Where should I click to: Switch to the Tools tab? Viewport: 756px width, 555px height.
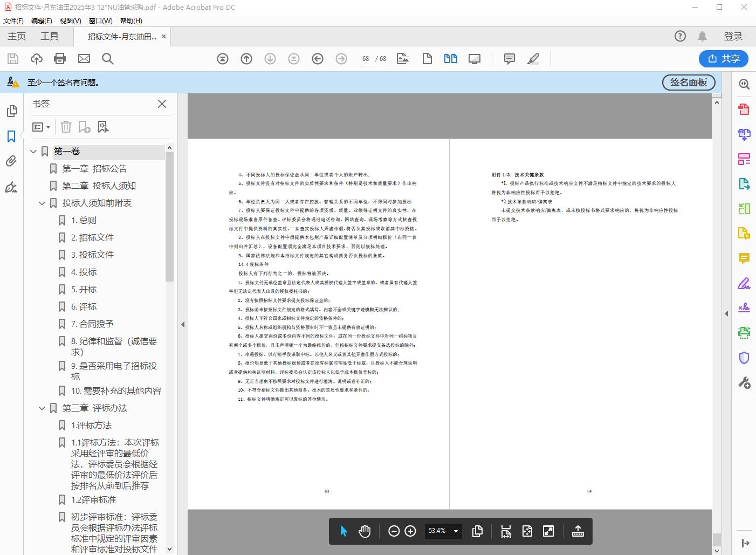coord(50,36)
